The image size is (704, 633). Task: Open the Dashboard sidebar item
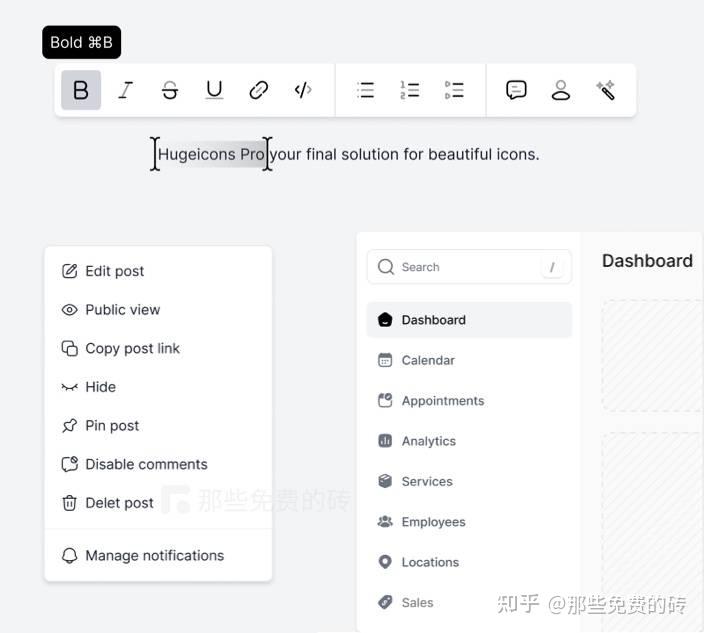[470, 320]
